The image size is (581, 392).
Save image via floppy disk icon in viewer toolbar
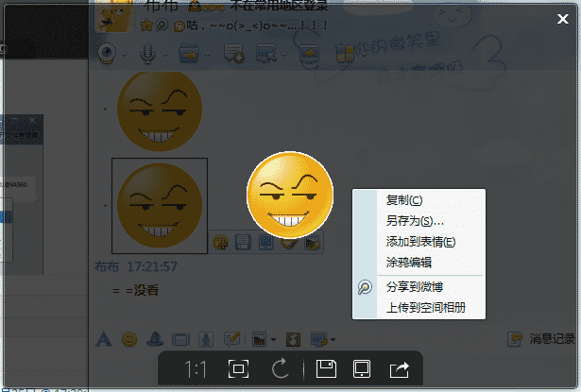tap(326, 368)
